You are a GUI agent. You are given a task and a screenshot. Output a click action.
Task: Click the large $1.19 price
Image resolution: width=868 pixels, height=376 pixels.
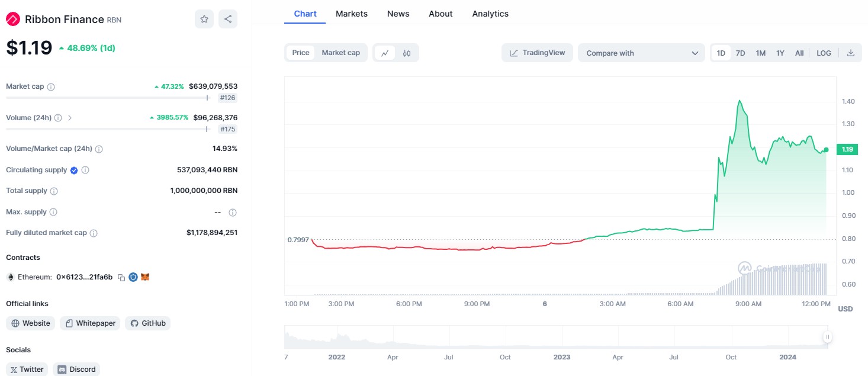29,48
